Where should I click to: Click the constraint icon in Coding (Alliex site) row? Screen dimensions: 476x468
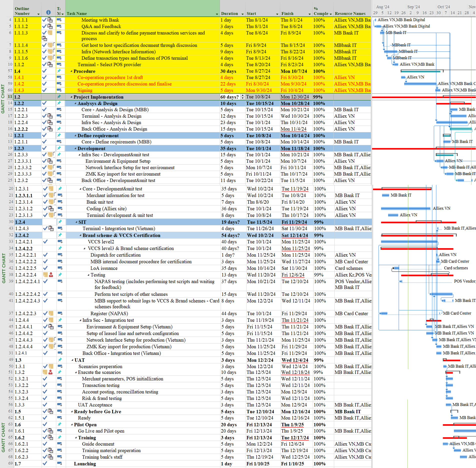click(x=51, y=208)
